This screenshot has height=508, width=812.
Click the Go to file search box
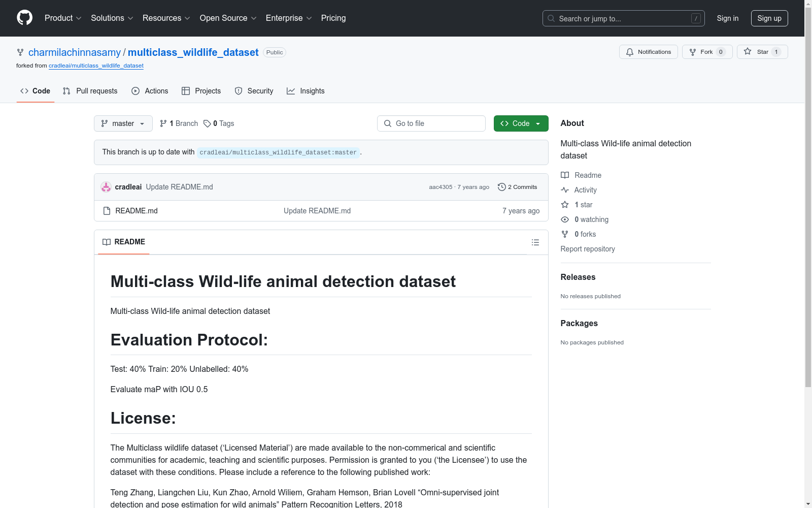[x=431, y=123]
